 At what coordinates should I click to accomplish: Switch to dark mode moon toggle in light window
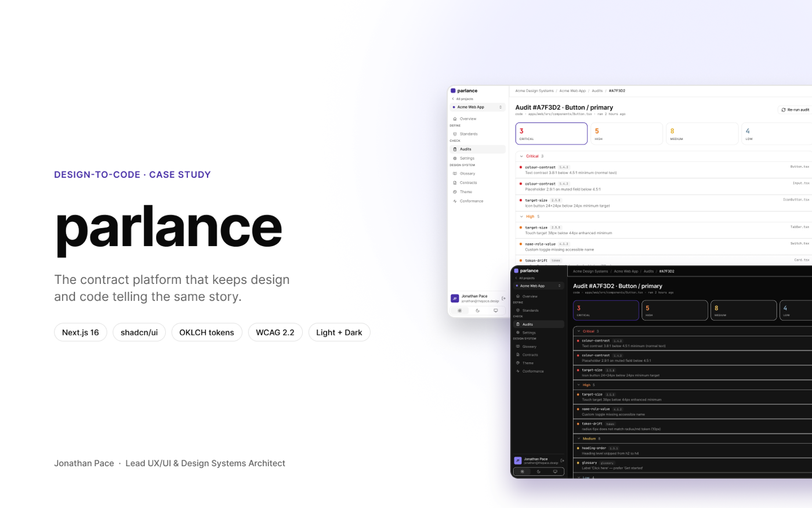tap(478, 311)
